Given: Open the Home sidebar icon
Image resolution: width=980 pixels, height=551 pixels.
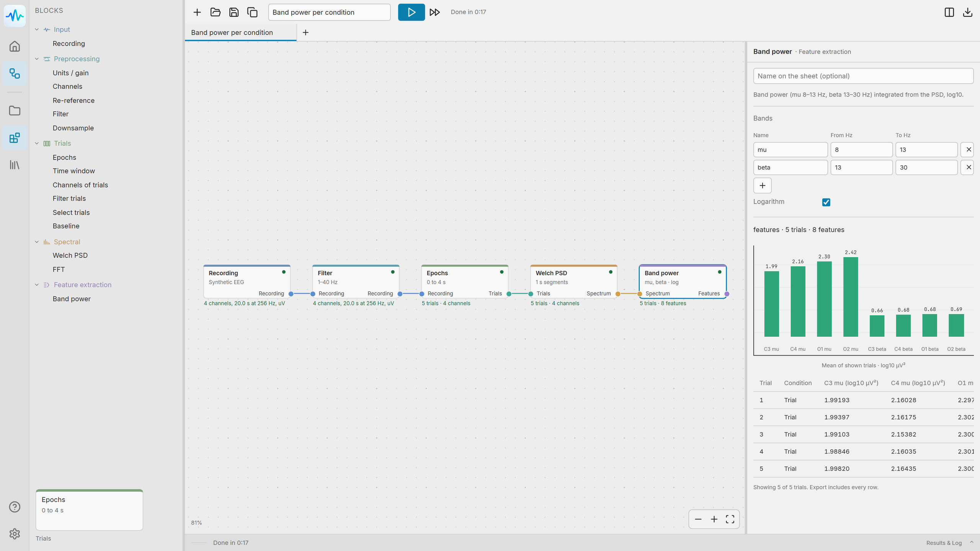Looking at the screenshot, I should click(x=15, y=46).
